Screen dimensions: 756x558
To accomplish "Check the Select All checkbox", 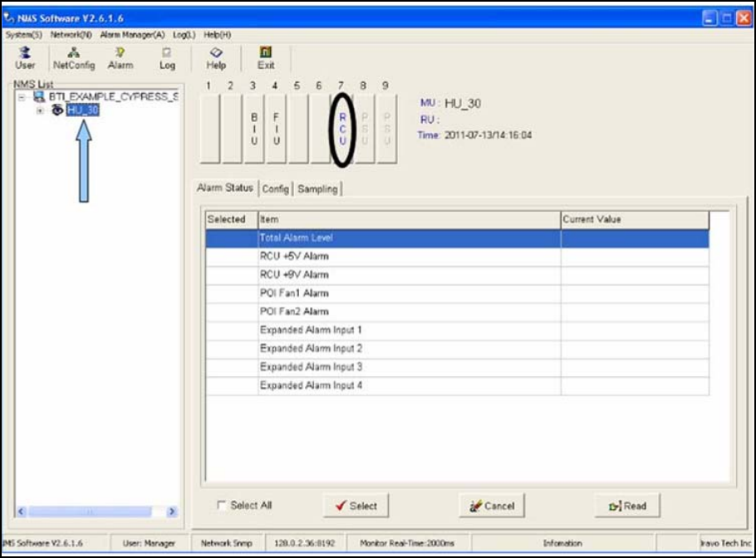I will click(221, 505).
